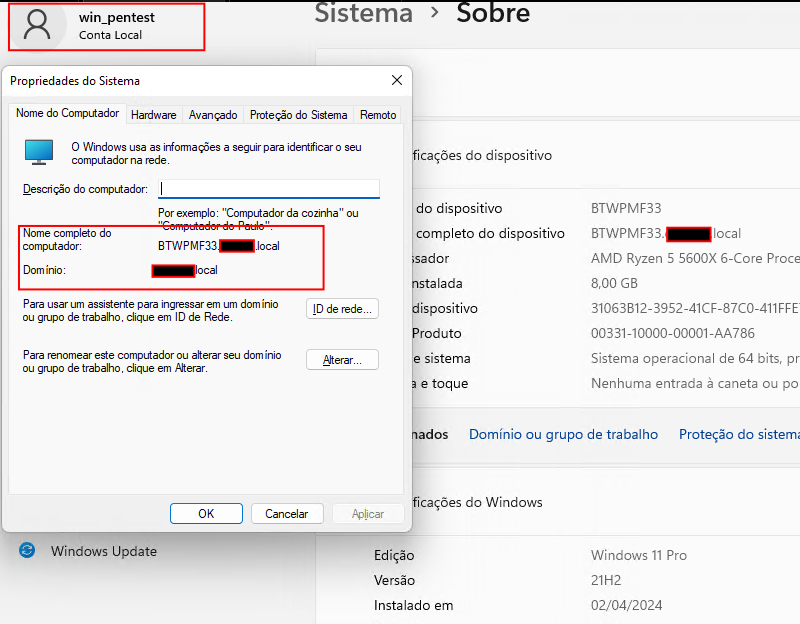Click the user avatar icon for win_pentest
800x624 pixels.
coord(37,25)
